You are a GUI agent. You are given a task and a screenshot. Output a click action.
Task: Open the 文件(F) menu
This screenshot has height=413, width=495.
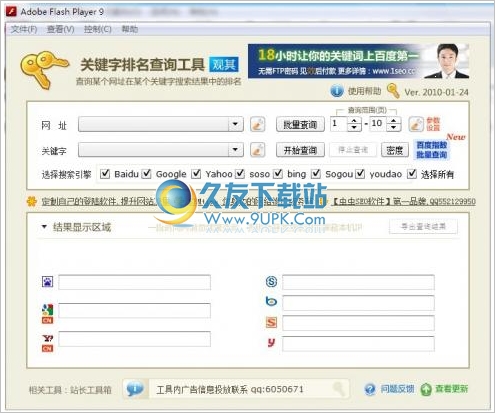point(24,29)
